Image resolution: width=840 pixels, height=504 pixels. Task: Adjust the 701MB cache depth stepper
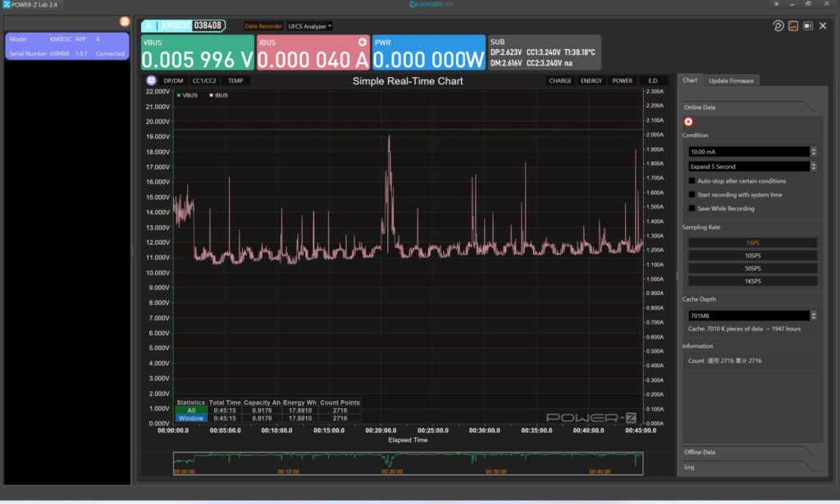point(813,316)
